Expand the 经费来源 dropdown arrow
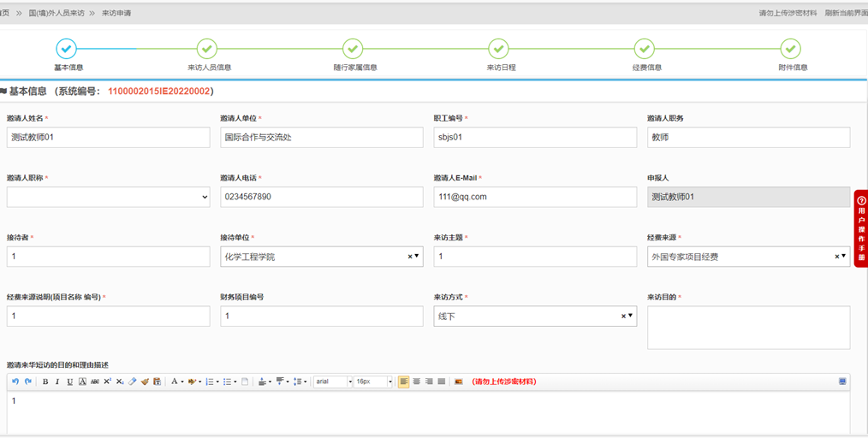The height and width of the screenshot is (438, 868). tap(844, 257)
